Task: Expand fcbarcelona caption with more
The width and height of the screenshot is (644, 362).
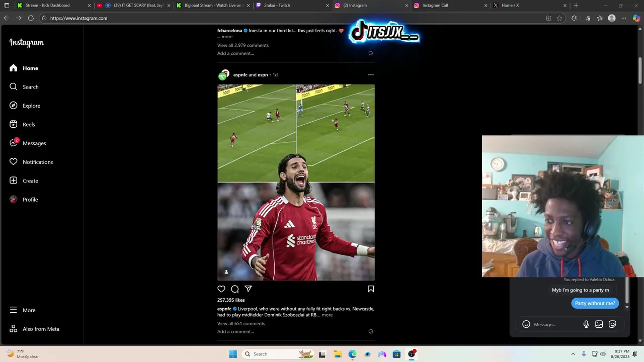Action: tap(227, 37)
